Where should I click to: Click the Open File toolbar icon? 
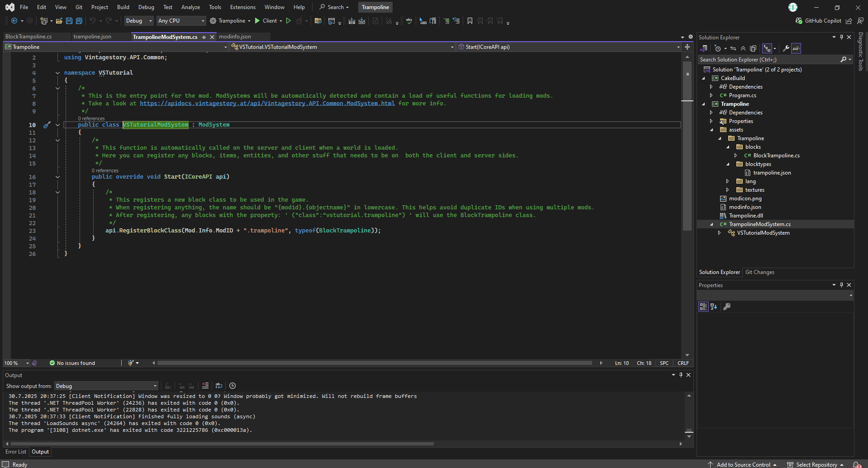click(x=59, y=21)
